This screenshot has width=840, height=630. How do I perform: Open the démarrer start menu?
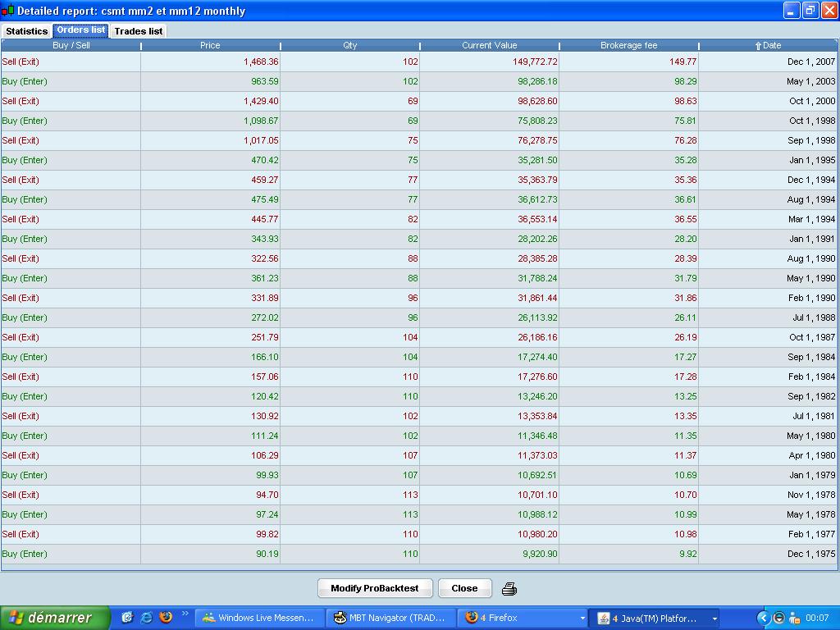click(x=55, y=618)
